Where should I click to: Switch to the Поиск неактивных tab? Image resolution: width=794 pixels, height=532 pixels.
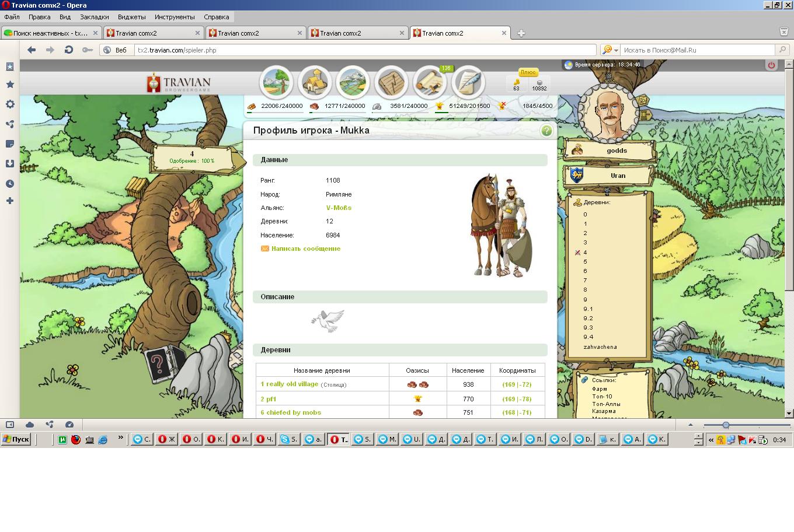point(51,33)
